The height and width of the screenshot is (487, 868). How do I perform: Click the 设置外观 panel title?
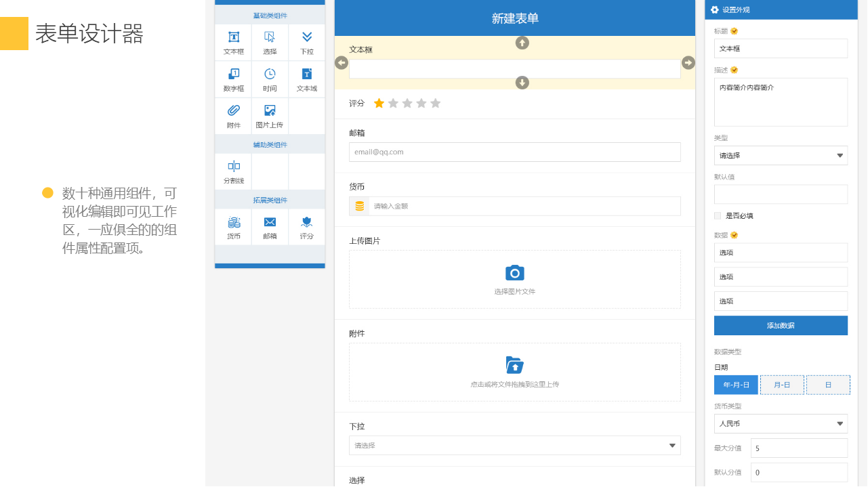[736, 9]
